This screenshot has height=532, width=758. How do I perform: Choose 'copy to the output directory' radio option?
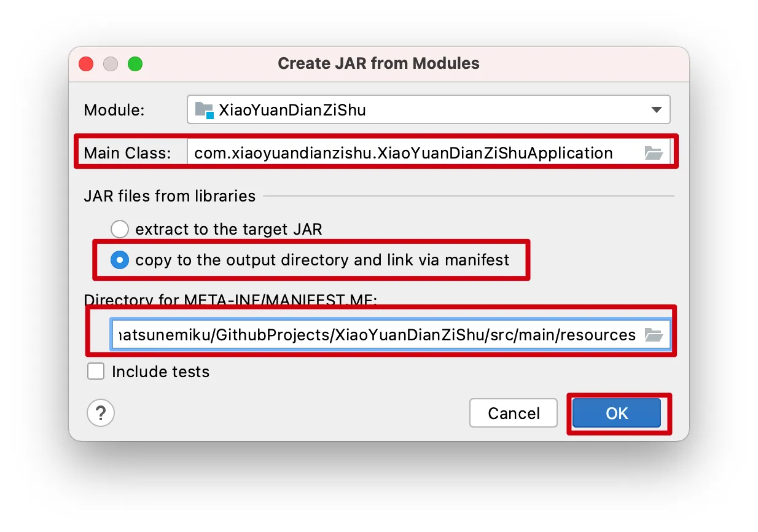[119, 260]
